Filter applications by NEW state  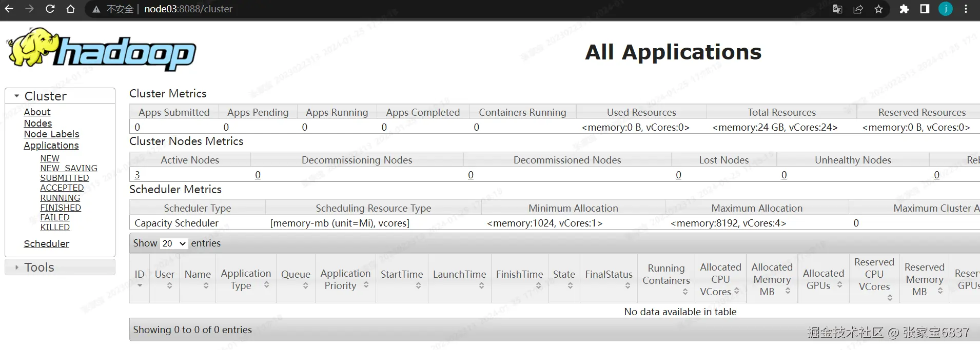point(50,158)
